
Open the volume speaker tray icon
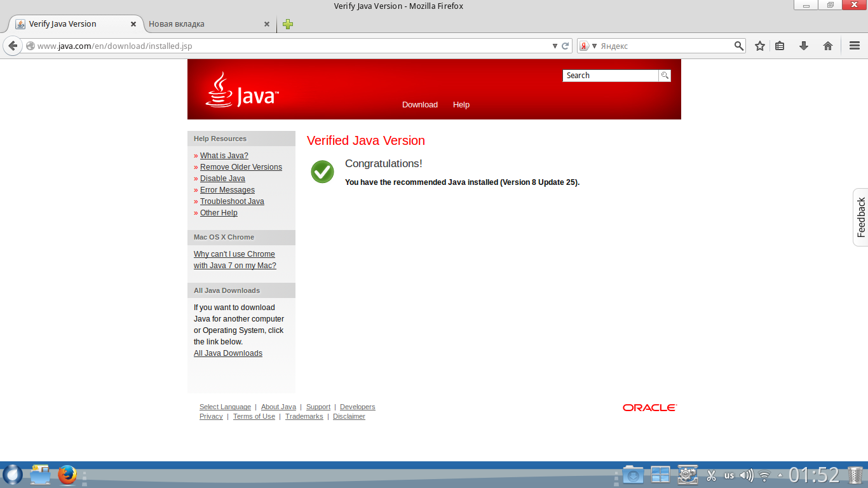747,475
